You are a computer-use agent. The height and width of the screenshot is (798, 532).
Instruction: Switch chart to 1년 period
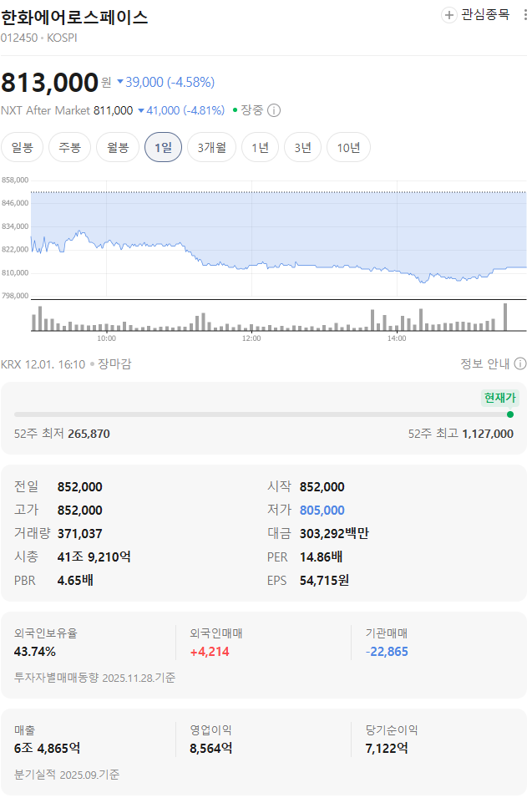(260, 148)
